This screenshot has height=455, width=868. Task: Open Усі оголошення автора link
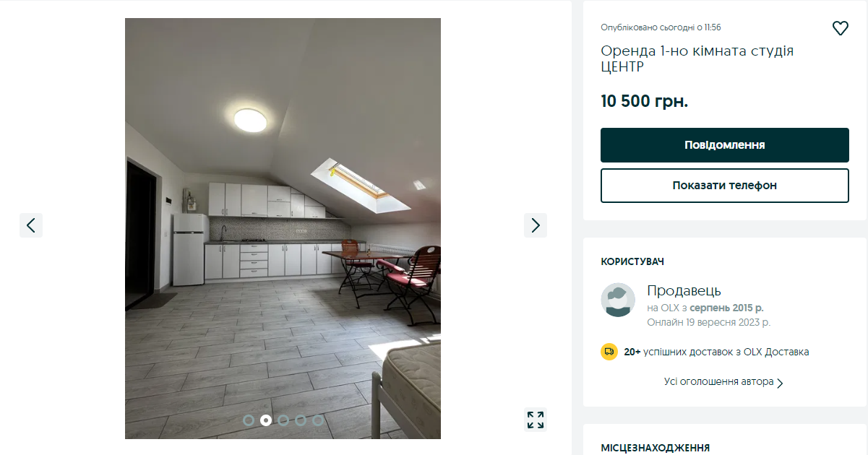719,381
